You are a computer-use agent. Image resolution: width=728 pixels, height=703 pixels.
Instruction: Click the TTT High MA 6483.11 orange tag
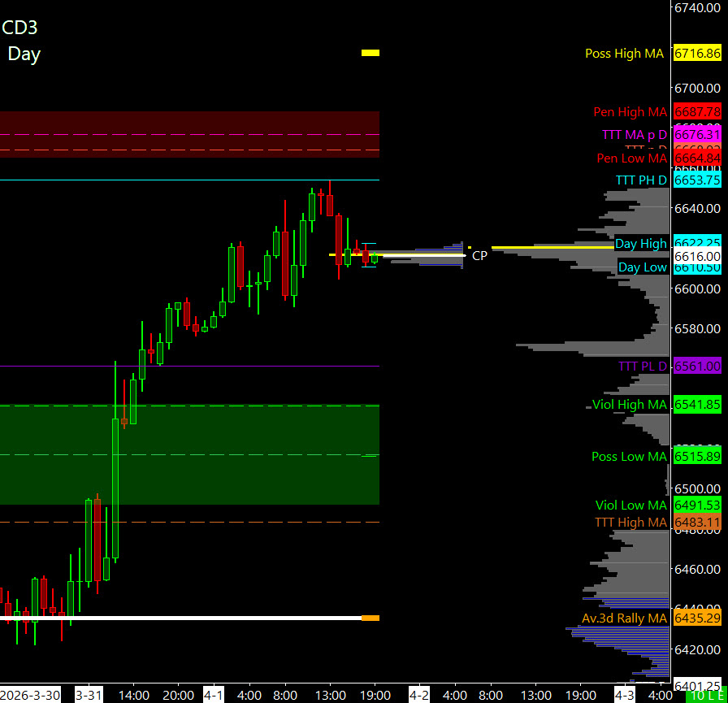(697, 522)
